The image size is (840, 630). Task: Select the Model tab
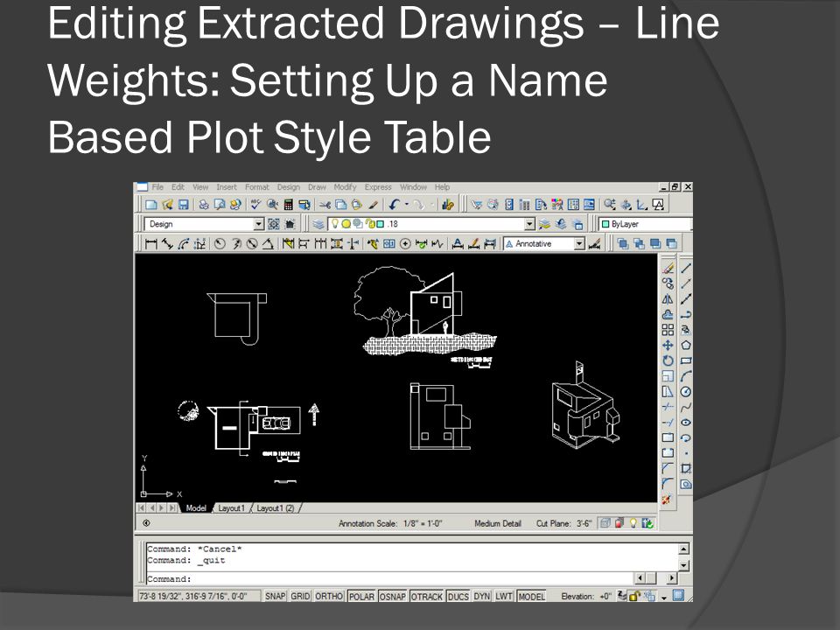click(x=195, y=507)
